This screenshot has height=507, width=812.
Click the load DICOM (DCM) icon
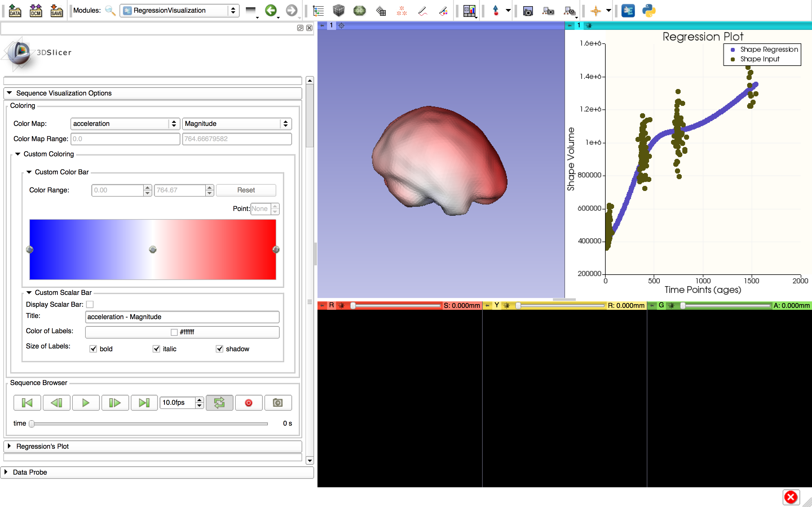[x=36, y=10]
